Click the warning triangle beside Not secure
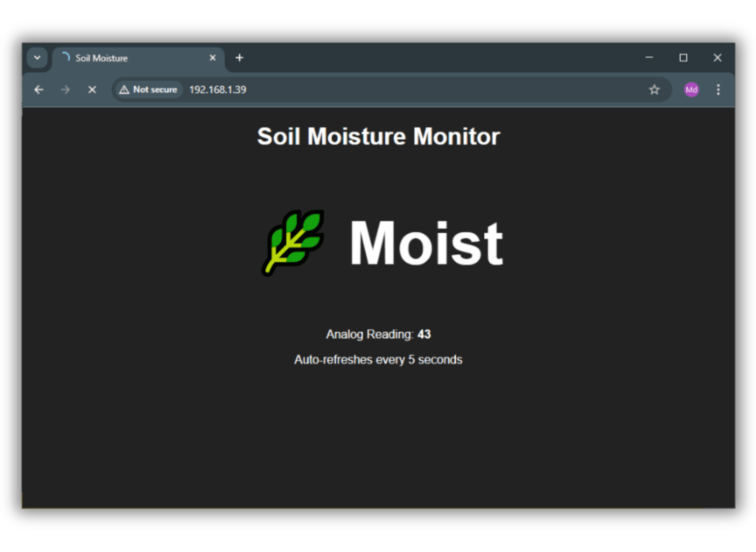 pos(125,90)
